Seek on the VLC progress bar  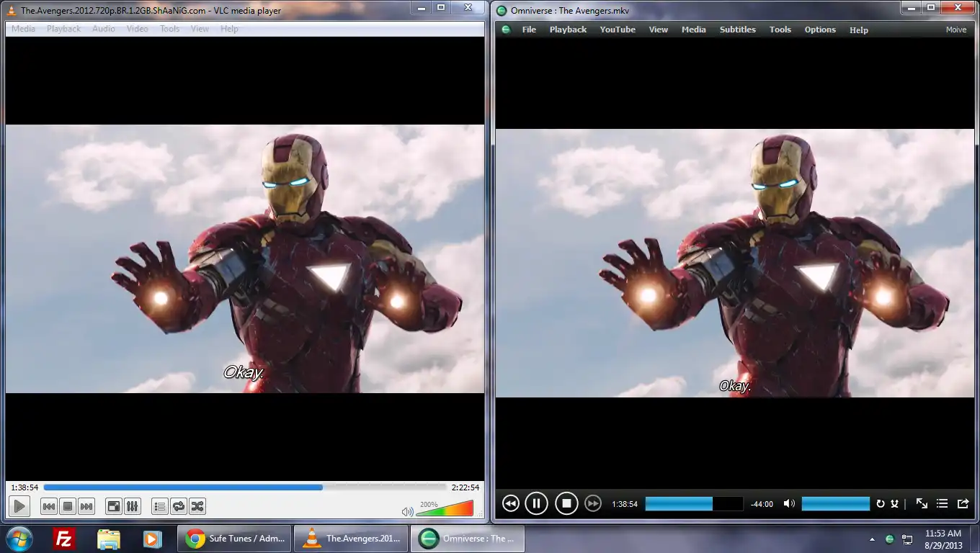[x=245, y=487]
